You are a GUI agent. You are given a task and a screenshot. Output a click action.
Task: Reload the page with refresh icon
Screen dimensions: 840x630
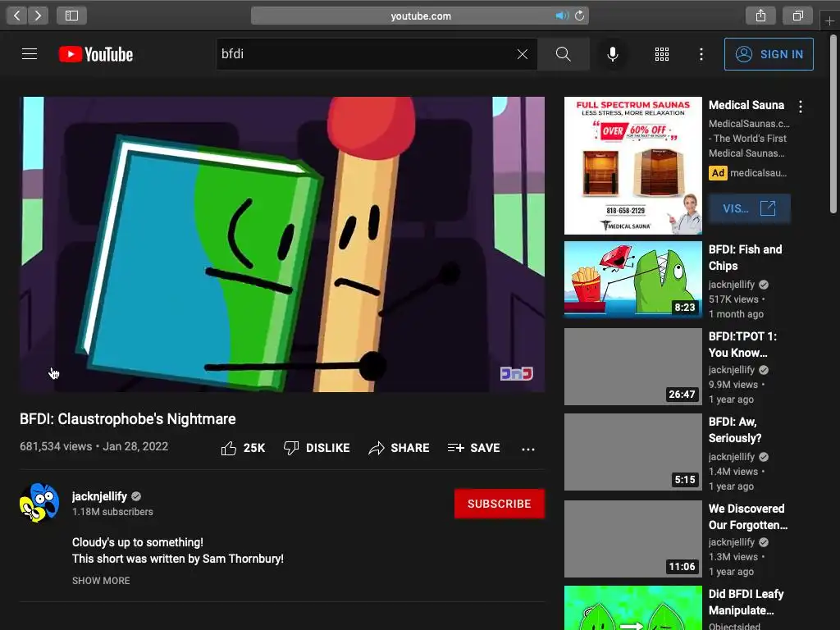(x=580, y=16)
